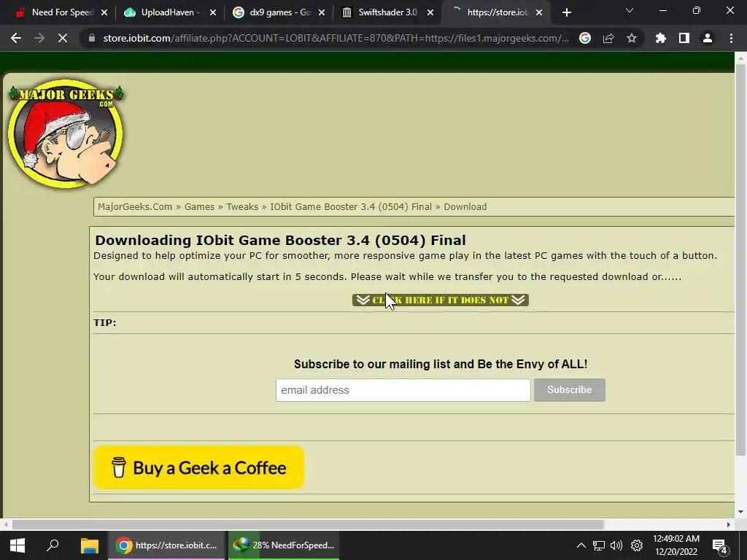Screen dimensions: 747x560
Task: Open the tab search chevron
Action: tap(630, 10)
